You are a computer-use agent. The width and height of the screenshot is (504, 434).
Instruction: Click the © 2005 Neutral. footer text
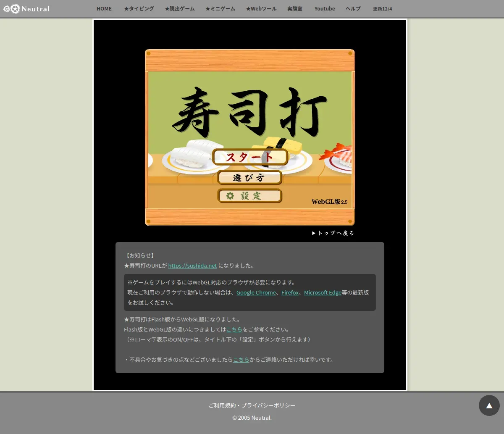tap(252, 418)
